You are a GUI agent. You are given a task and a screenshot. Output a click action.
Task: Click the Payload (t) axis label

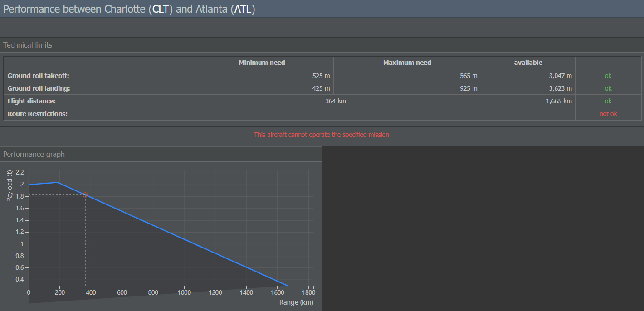[10, 186]
